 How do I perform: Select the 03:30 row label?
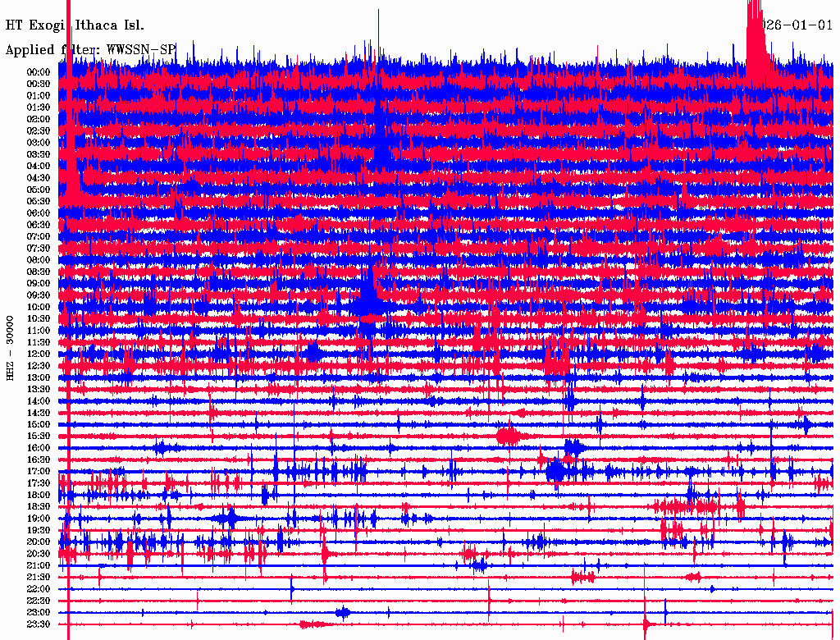(39, 154)
